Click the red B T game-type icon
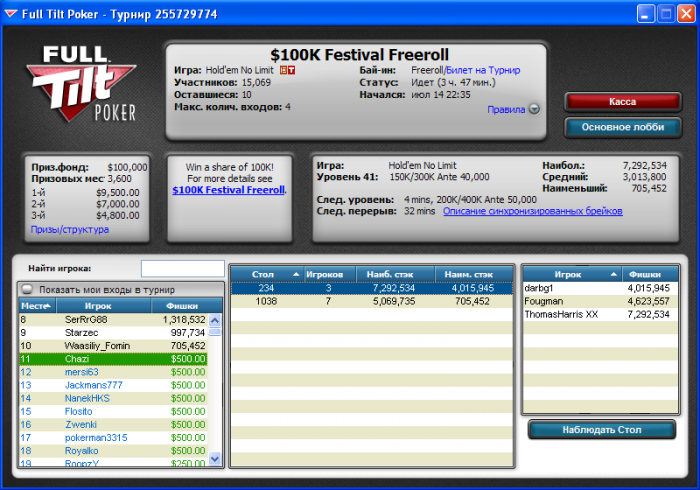This screenshot has height=490, width=700. (288, 70)
